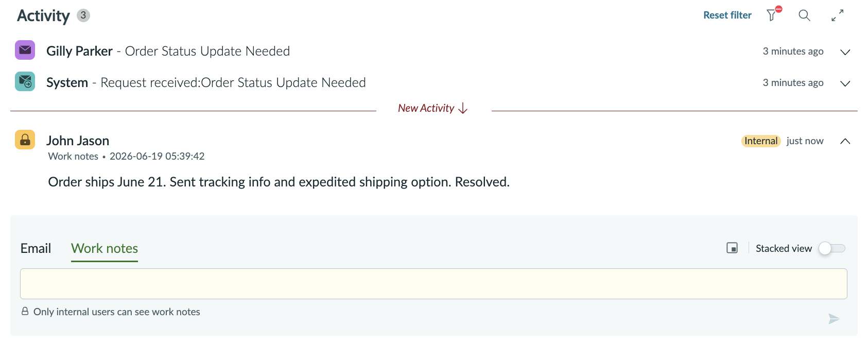This screenshot has width=868, height=342.
Task: Click the activity count badge showing 3
Action: (x=83, y=15)
